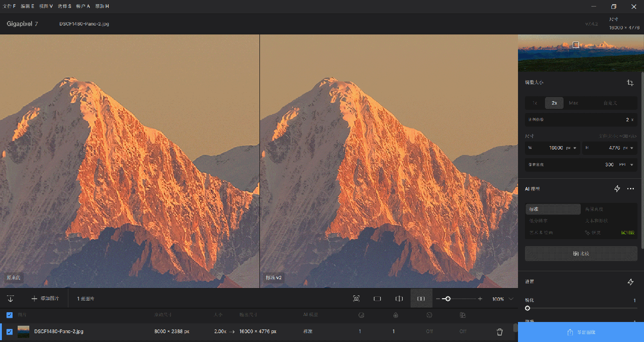Image resolution: width=644 pixels, height=342 pixels.
Task: Select the 艺术 & 绘画 AI model
Action: click(x=553, y=233)
